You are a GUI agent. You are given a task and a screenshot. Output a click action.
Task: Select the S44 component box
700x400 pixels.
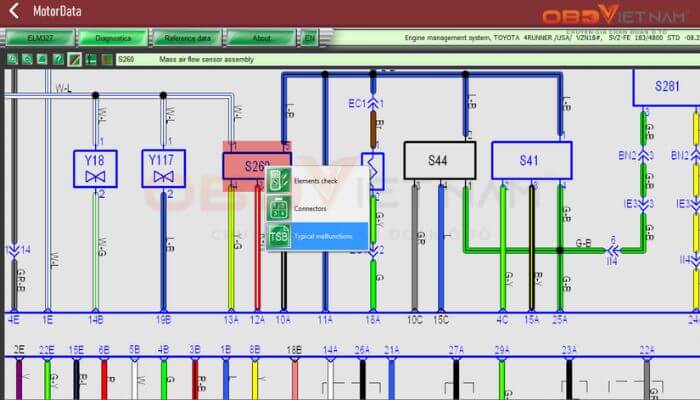click(x=439, y=160)
